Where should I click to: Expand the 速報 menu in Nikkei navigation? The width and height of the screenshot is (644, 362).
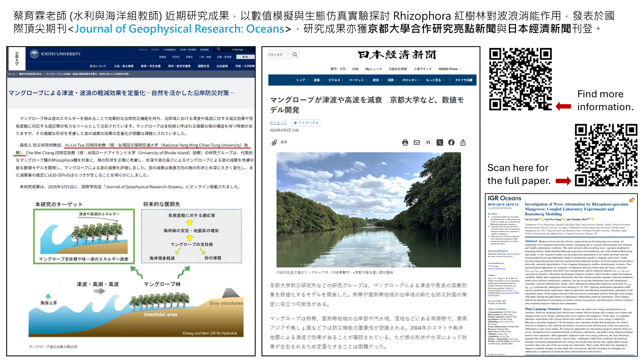point(318,80)
